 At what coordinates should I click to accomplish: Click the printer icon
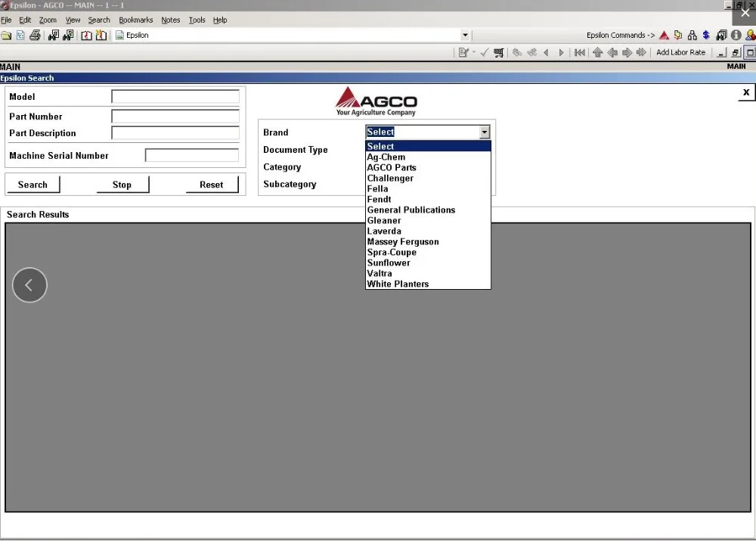(x=35, y=36)
